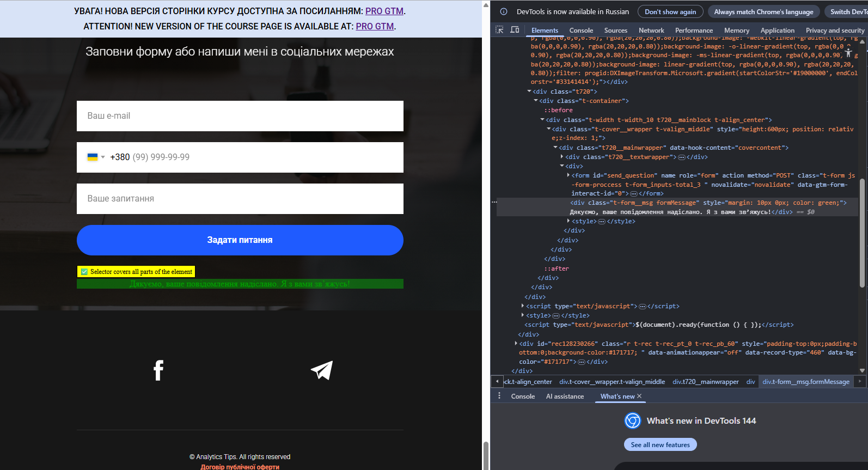868x470 pixels.
Task: Open the PRO GTM link in the English notice
Action: [375, 26]
